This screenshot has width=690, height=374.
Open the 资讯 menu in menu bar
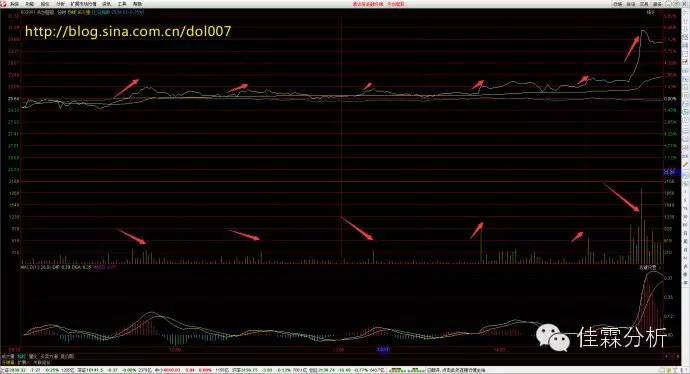click(106, 4)
